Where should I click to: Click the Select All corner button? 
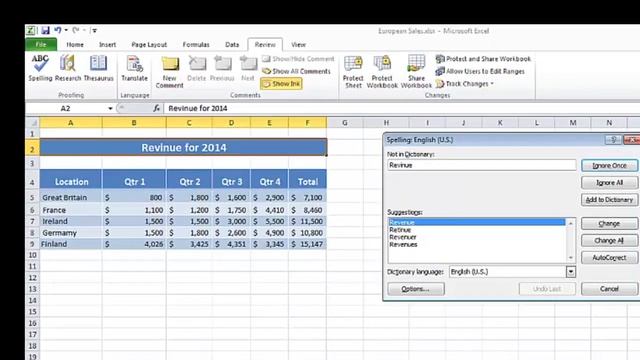point(33,122)
